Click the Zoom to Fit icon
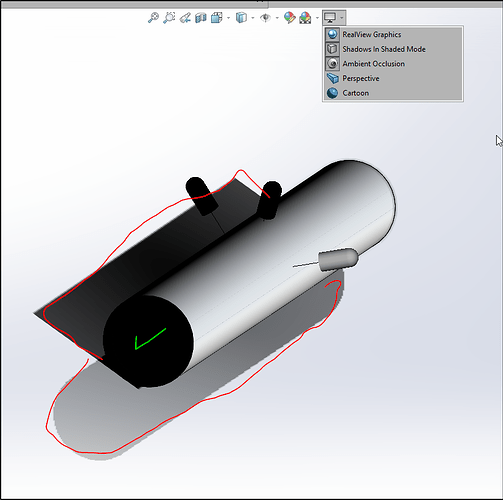Viewport: 503px width, 500px height. pos(153,18)
